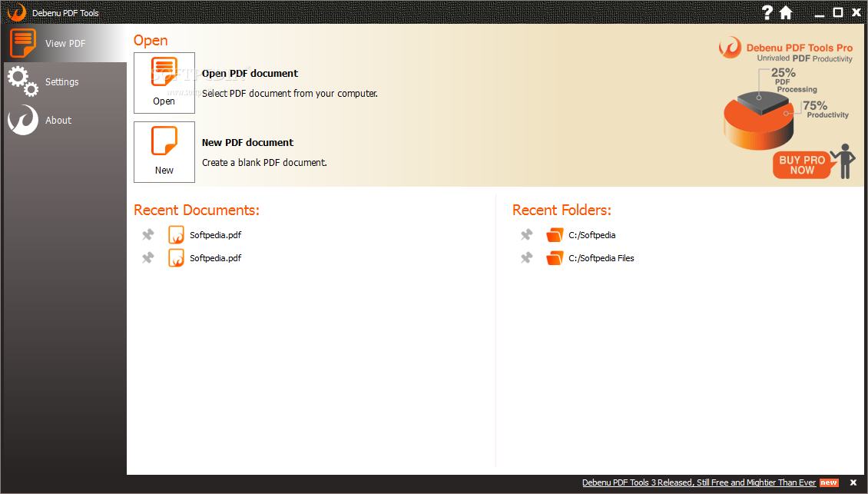This screenshot has width=868, height=494.
Task: Pin the C:/Softpedia recent folder
Action: (526, 235)
